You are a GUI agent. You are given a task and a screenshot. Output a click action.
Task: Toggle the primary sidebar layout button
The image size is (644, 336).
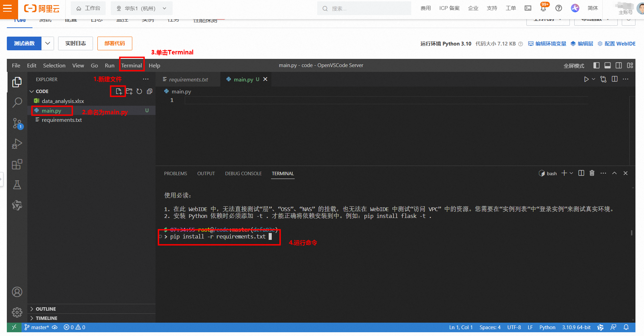[x=596, y=65]
